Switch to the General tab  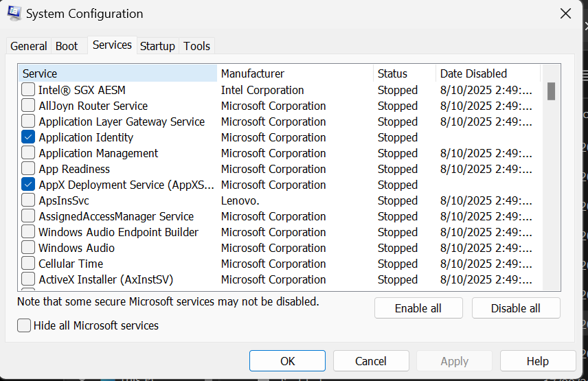coord(28,46)
